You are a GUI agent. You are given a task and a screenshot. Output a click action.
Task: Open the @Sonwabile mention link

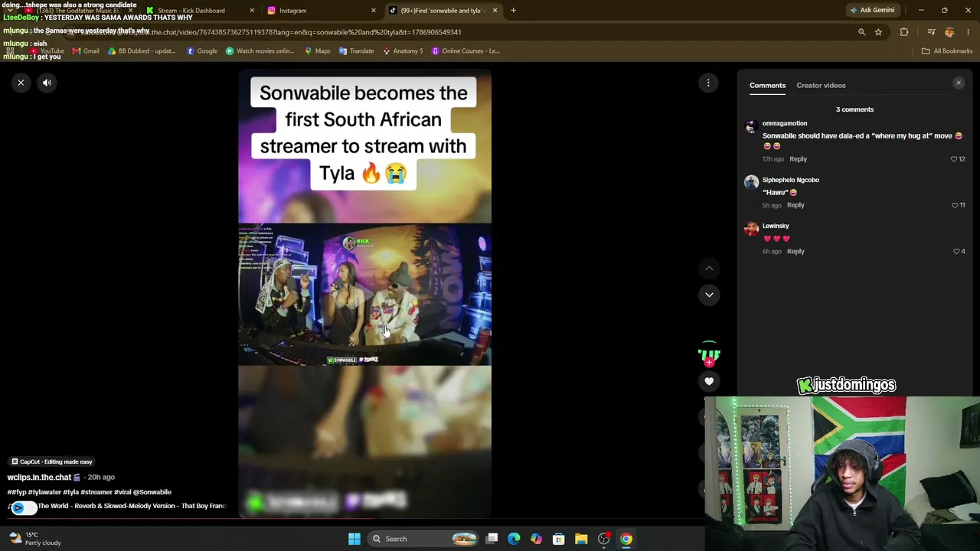coord(152,492)
